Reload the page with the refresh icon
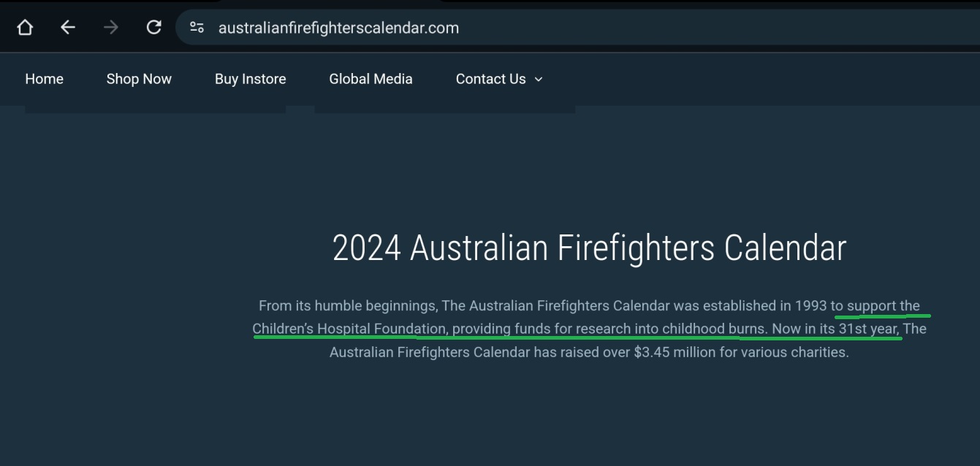The height and width of the screenshot is (466, 980). [153, 28]
